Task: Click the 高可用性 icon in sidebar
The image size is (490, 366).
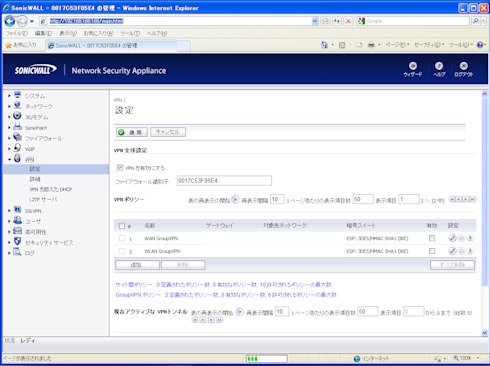Action: click(18, 231)
